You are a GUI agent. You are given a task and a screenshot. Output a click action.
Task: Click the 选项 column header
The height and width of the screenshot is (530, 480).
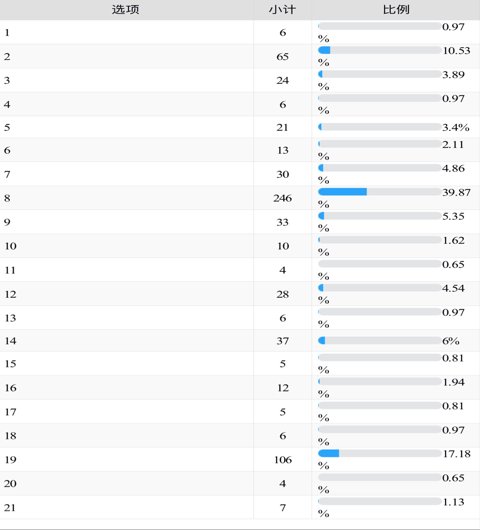[125, 9]
